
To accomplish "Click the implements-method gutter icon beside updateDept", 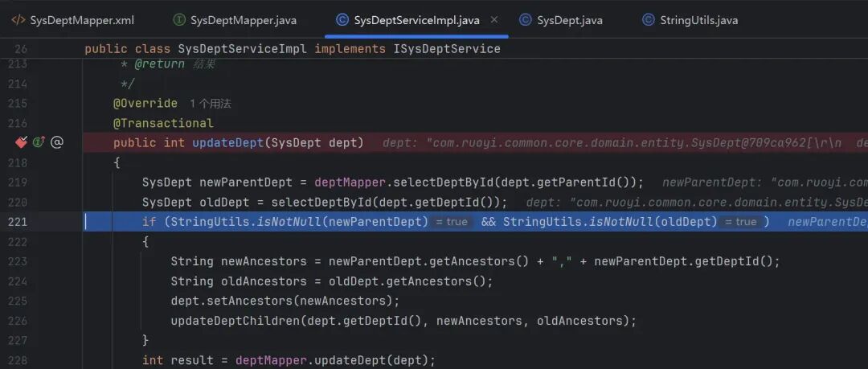I will 39,142.
